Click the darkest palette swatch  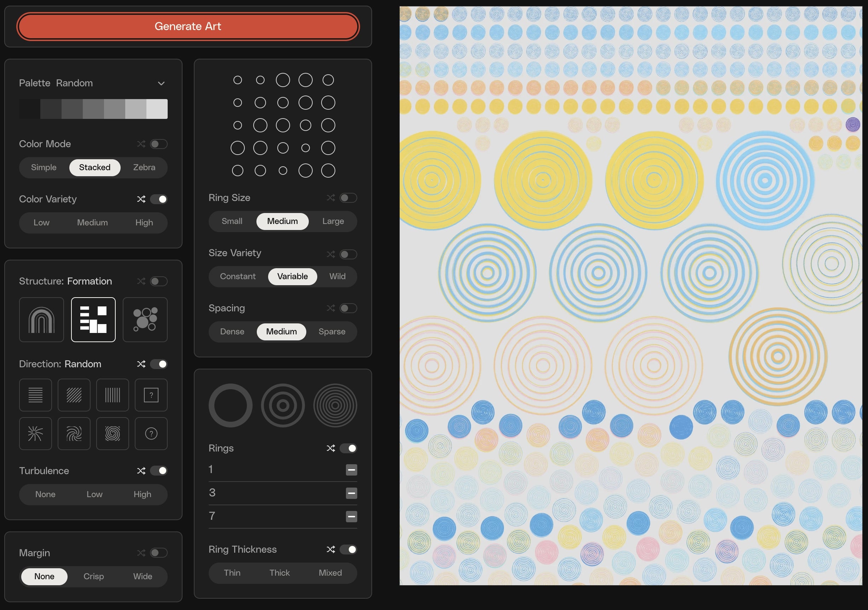coord(29,109)
